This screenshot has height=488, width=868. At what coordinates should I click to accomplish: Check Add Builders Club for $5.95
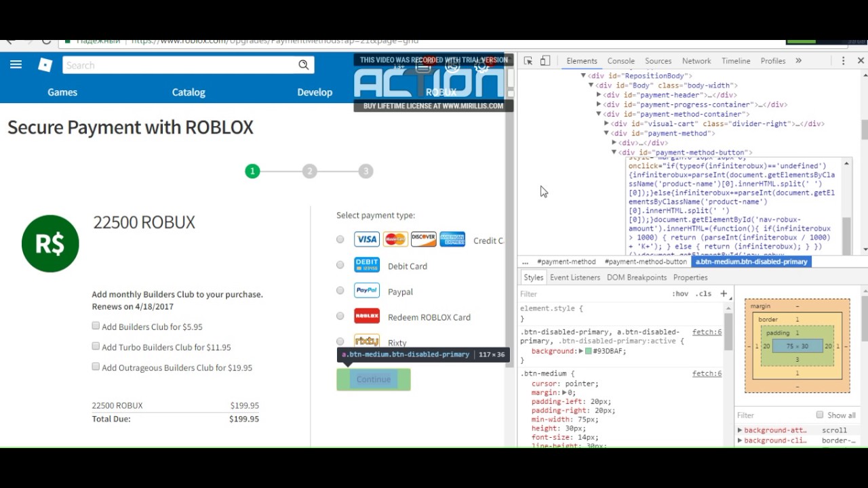pos(96,326)
